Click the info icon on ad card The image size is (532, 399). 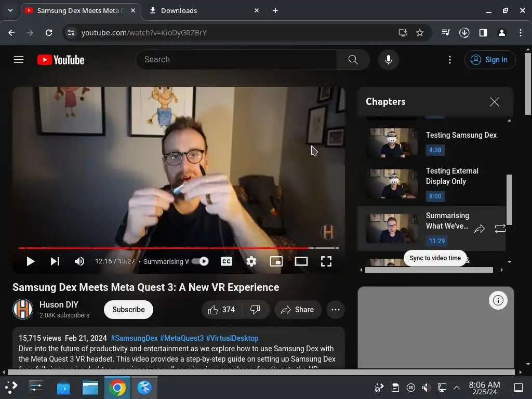click(x=498, y=300)
